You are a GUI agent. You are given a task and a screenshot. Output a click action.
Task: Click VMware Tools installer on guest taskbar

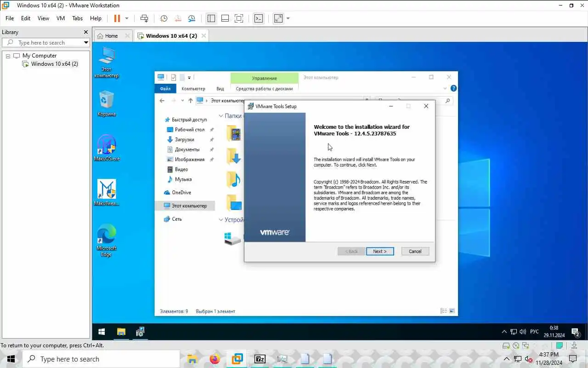pos(140,332)
